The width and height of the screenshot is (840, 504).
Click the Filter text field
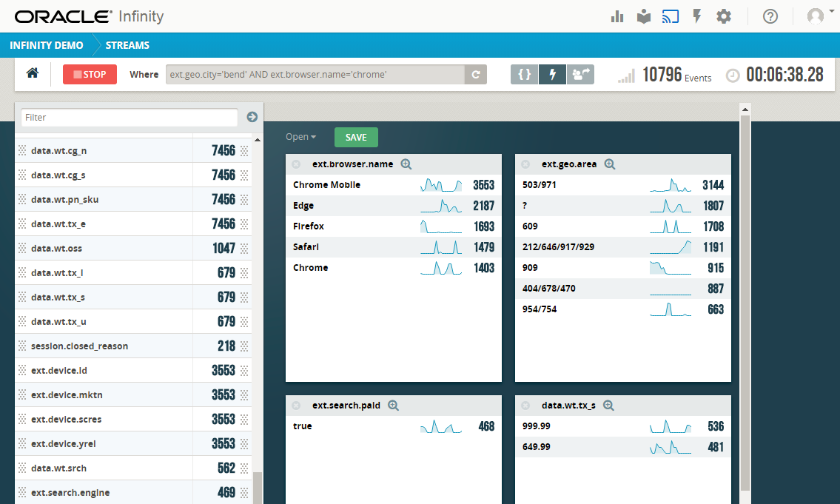[x=129, y=117]
